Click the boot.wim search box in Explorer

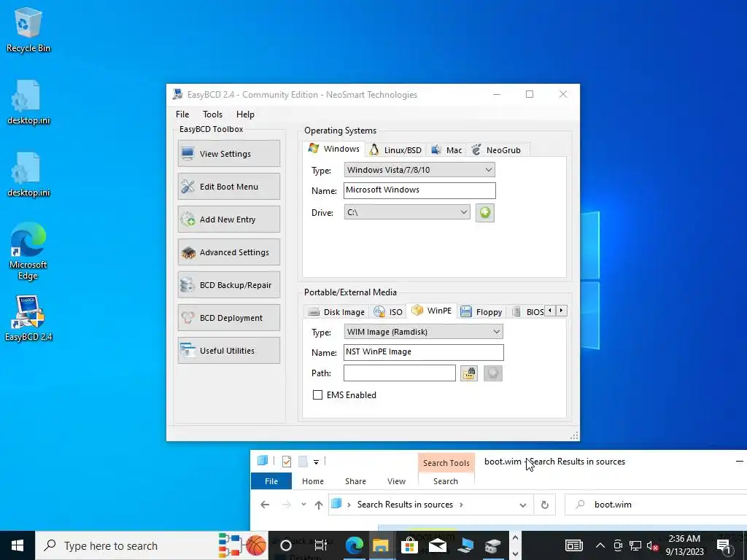(x=657, y=505)
